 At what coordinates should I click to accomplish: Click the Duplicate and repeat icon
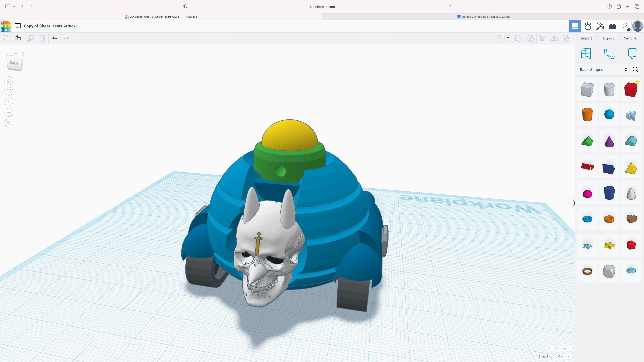pyautogui.click(x=30, y=38)
